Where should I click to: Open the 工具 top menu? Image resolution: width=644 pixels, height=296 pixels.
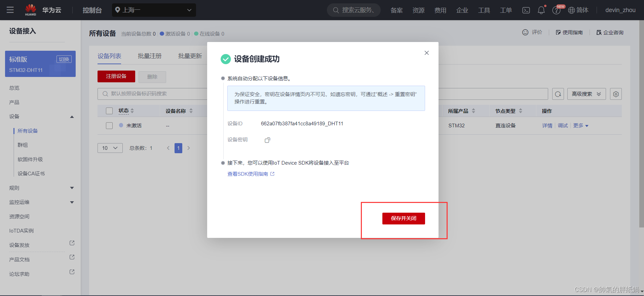[484, 10]
